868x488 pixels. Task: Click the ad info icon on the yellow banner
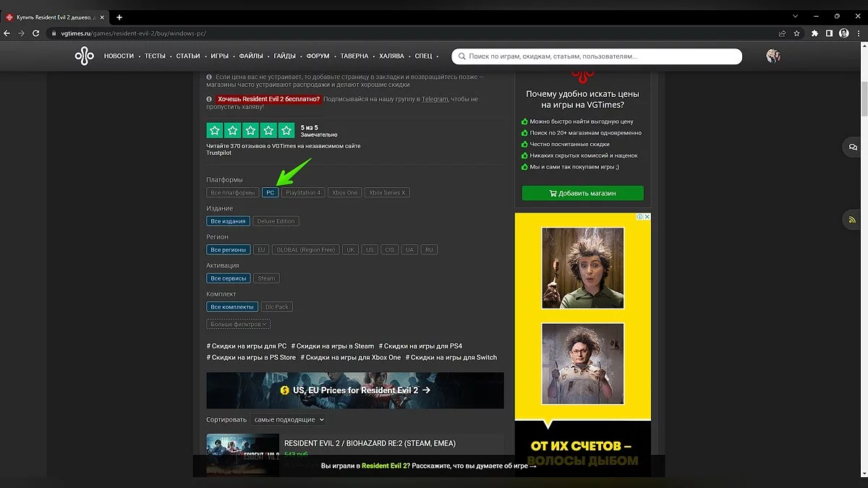639,217
